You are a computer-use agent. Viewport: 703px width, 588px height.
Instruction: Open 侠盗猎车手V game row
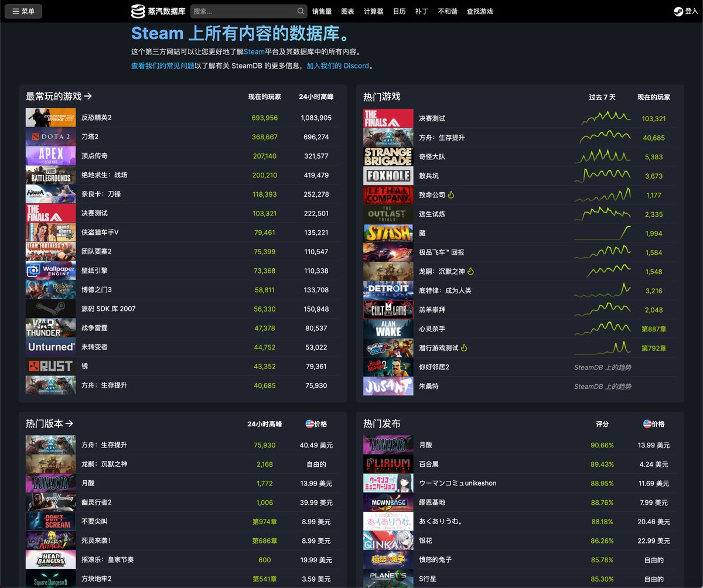(x=183, y=233)
